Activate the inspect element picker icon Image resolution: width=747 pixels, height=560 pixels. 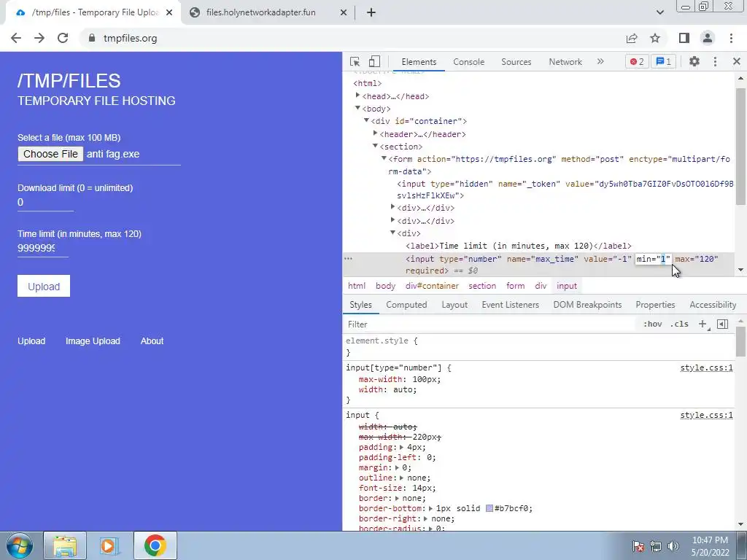coord(355,61)
